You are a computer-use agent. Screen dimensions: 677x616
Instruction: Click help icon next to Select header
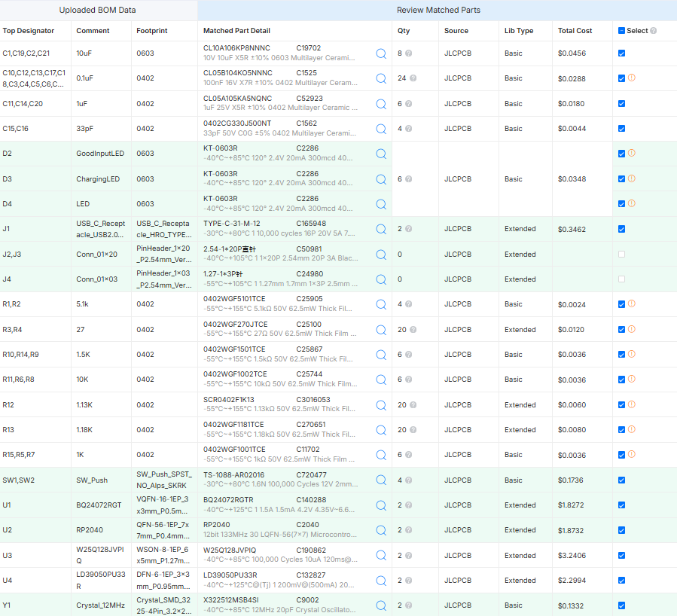pos(653,31)
